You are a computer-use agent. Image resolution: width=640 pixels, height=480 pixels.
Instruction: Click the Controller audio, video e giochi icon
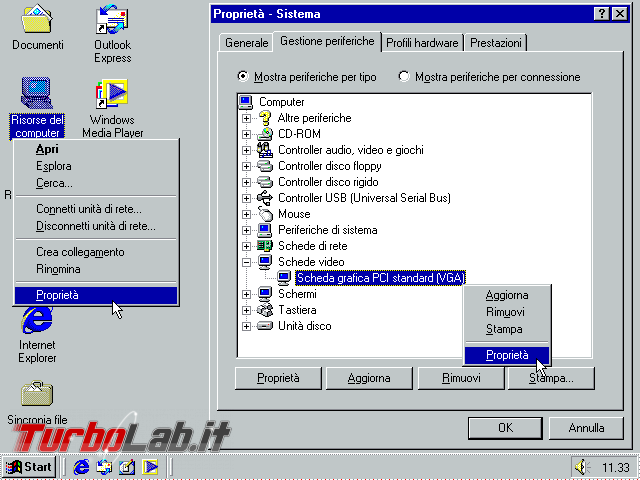[x=264, y=150]
